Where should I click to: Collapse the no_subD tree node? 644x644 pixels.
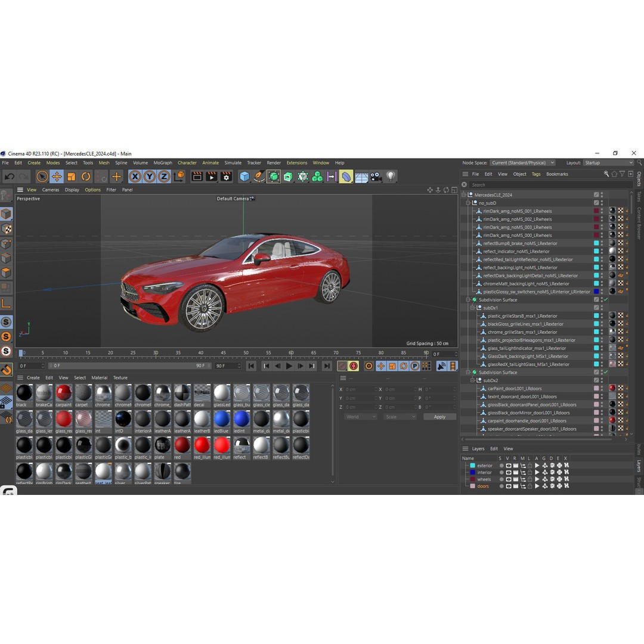pyautogui.click(x=468, y=203)
